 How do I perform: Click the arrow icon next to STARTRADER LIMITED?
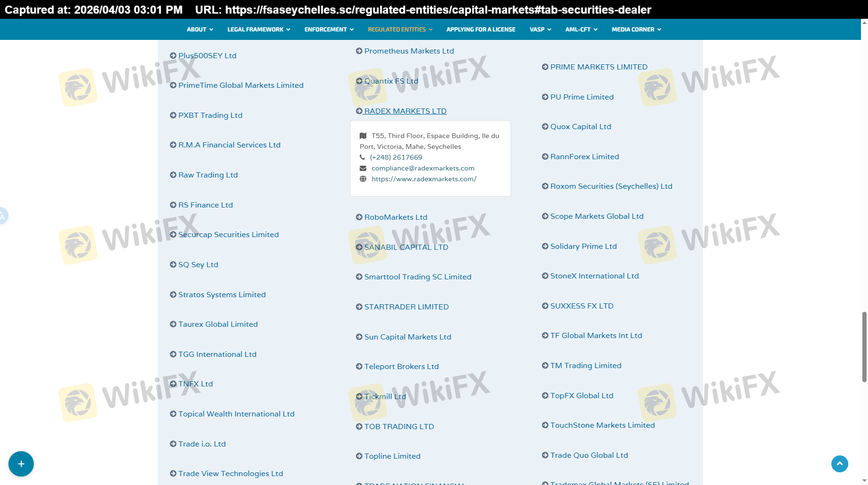coord(359,307)
